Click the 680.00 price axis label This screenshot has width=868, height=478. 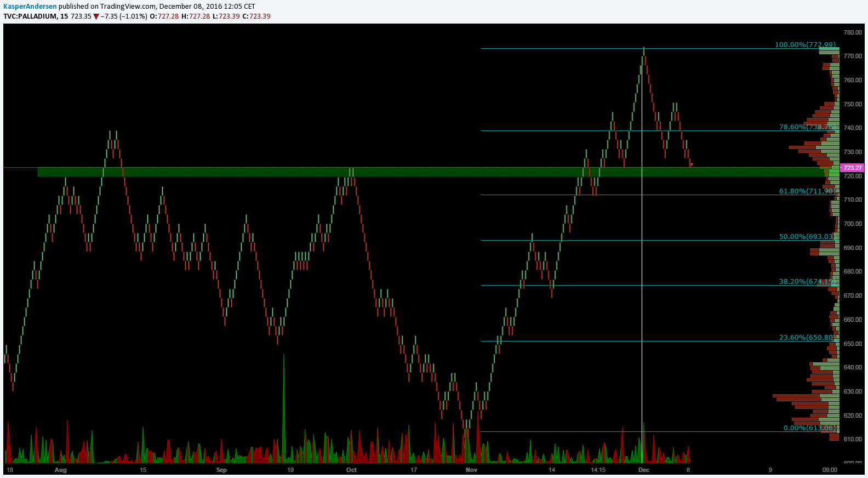click(x=853, y=271)
